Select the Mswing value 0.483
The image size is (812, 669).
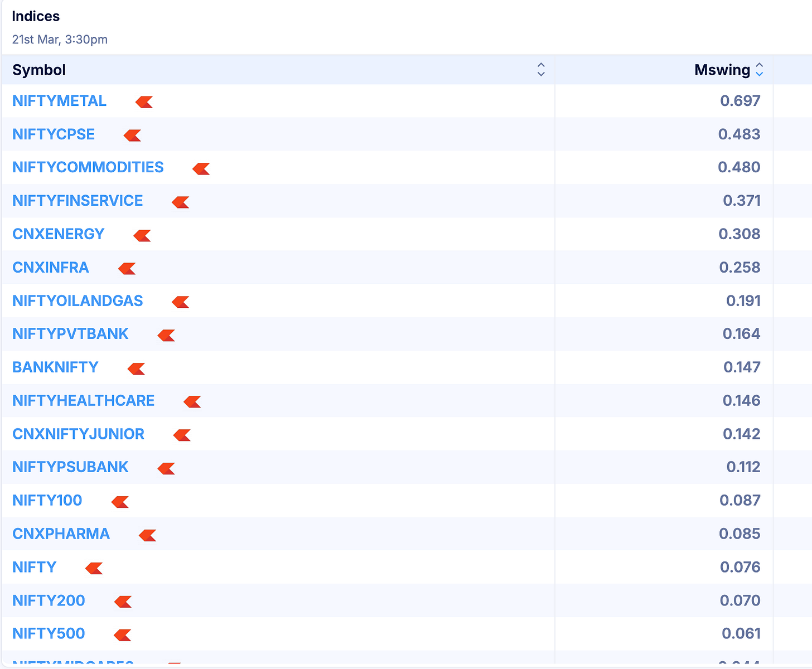coord(739,134)
